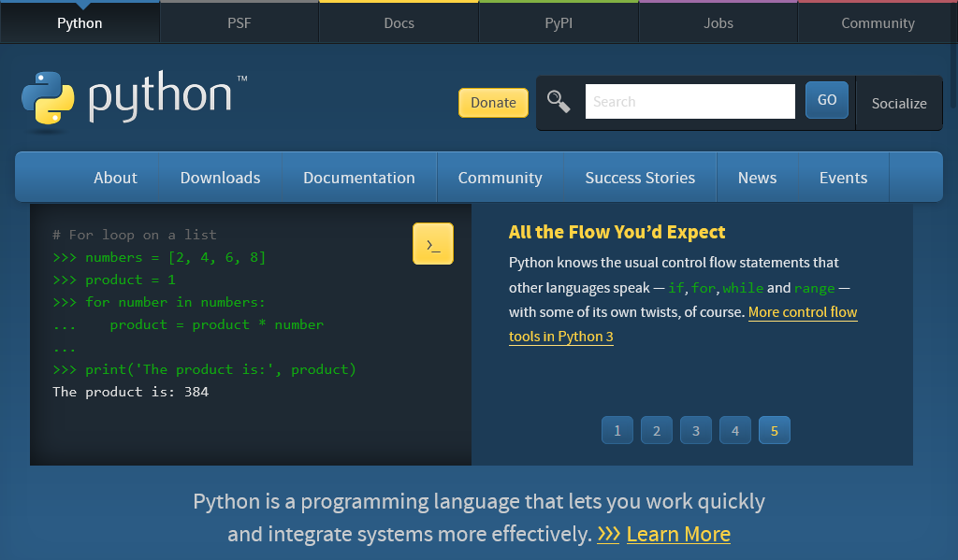Click the 'range' keyword in the description
Screen dimensions: 958x560
click(x=815, y=288)
